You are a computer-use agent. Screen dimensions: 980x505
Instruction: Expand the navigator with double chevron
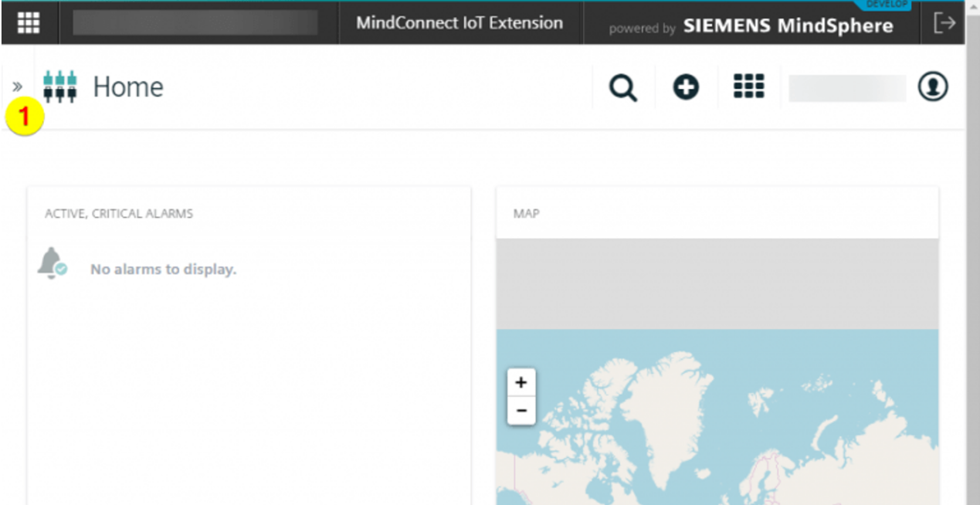(17, 86)
